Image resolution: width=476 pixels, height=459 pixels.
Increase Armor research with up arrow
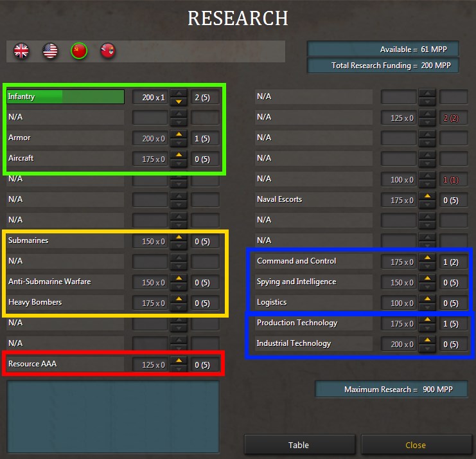[x=179, y=134]
